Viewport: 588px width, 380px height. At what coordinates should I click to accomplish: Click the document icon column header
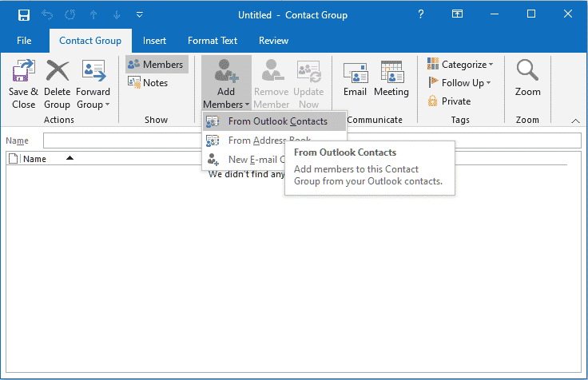click(x=14, y=159)
